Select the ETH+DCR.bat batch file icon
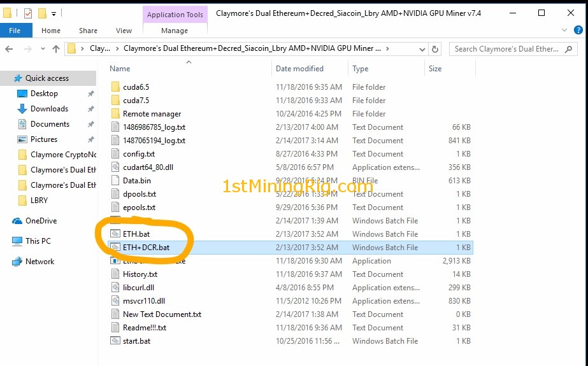The image size is (588, 366). coord(115,248)
